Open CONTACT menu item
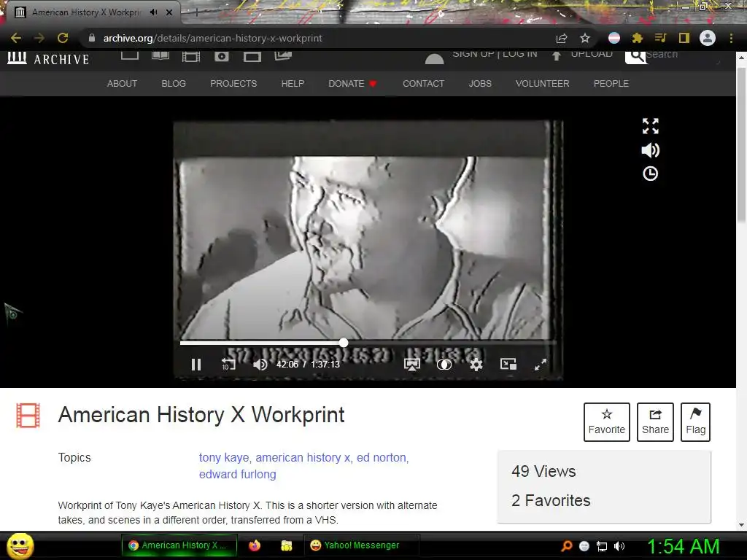The image size is (747, 560). click(423, 83)
